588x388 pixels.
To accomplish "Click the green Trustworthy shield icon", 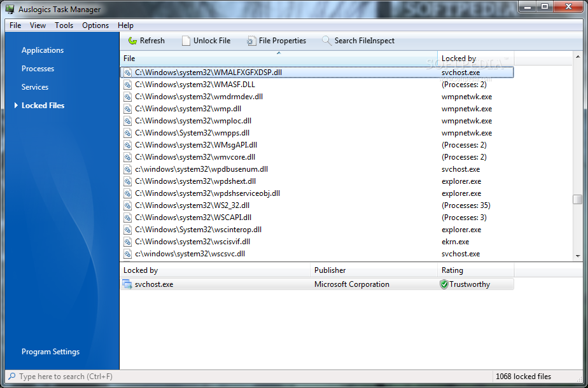I will point(444,284).
